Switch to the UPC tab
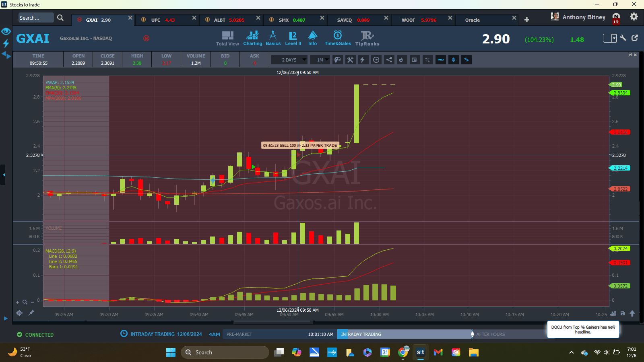This screenshot has width=644, height=362. point(167,20)
